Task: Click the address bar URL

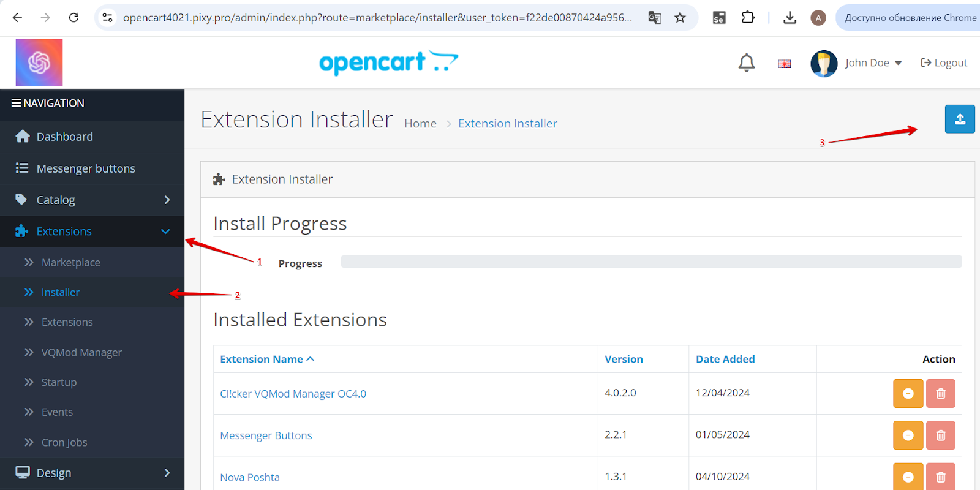Action: click(377, 18)
